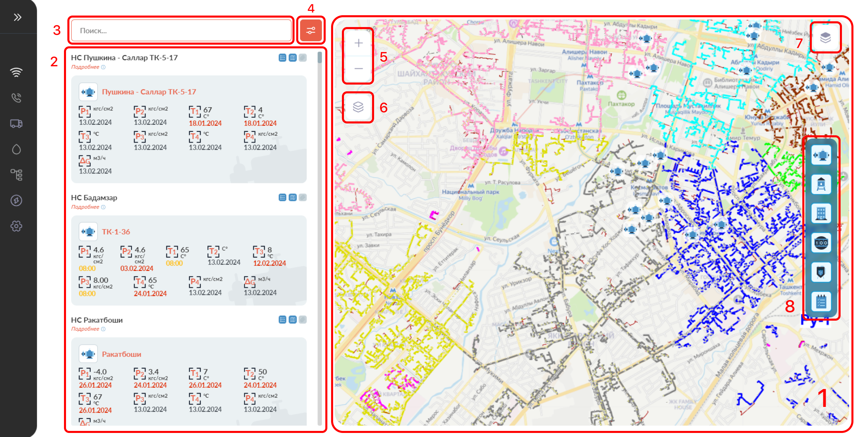Toggle the paperclip attachment icon on НС Пушкина card
This screenshot has height=437, width=868.
[302, 57]
